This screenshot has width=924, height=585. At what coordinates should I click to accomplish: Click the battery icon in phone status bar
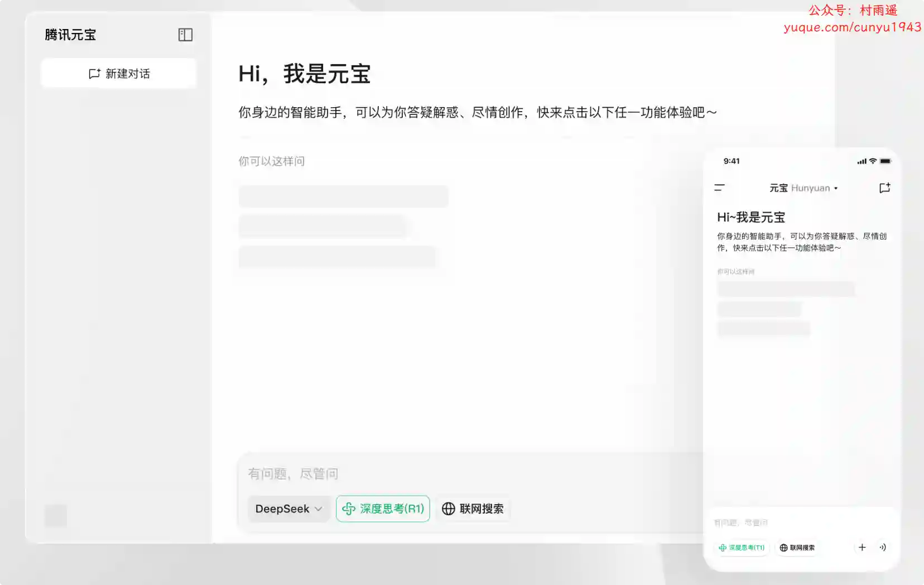(x=885, y=161)
